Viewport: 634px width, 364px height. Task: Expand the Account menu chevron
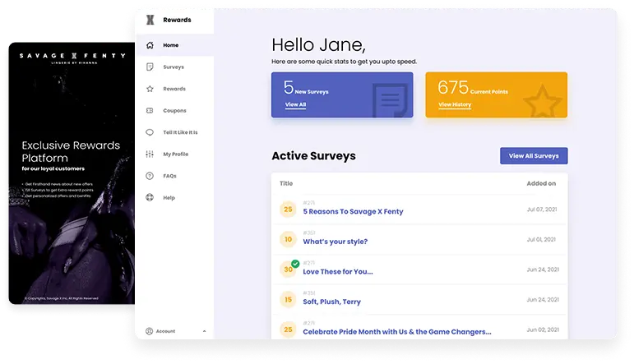tap(204, 331)
